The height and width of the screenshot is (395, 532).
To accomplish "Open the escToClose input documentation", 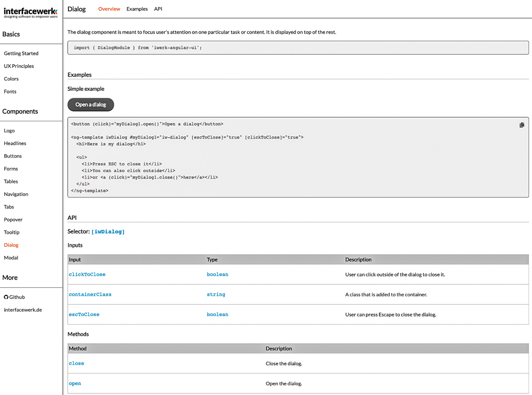I will point(84,314).
